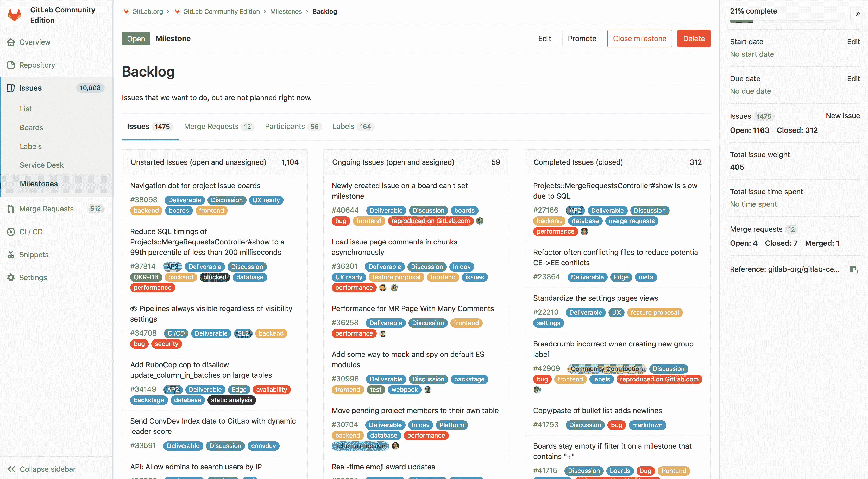This screenshot has width=868, height=479.
Task: Select the Overview icon in the sidebar
Action: (x=11, y=42)
